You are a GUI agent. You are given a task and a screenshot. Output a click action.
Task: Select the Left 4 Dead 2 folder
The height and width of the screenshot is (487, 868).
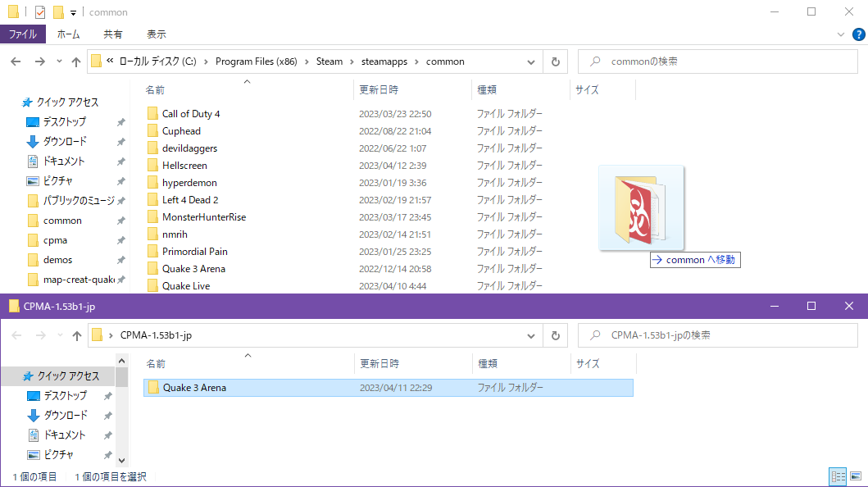click(190, 200)
